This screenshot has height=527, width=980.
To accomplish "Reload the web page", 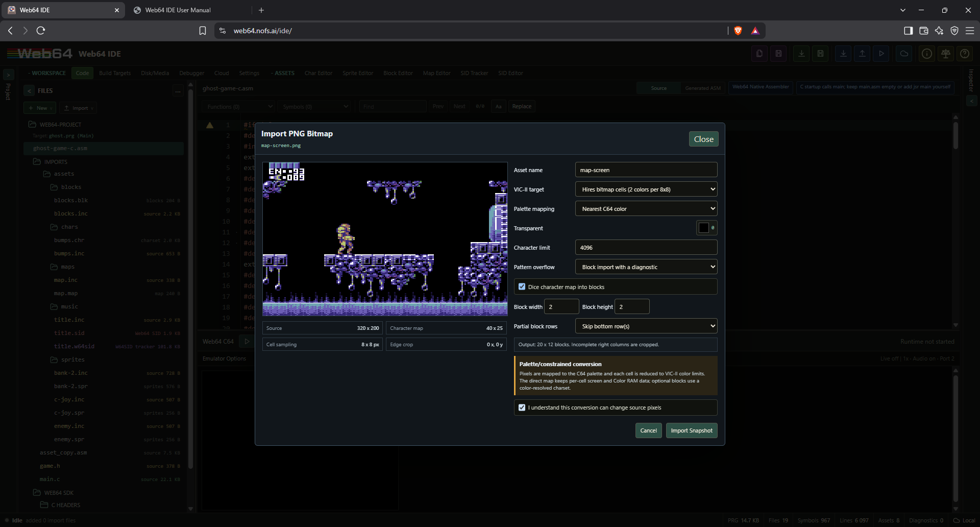I will point(41,31).
